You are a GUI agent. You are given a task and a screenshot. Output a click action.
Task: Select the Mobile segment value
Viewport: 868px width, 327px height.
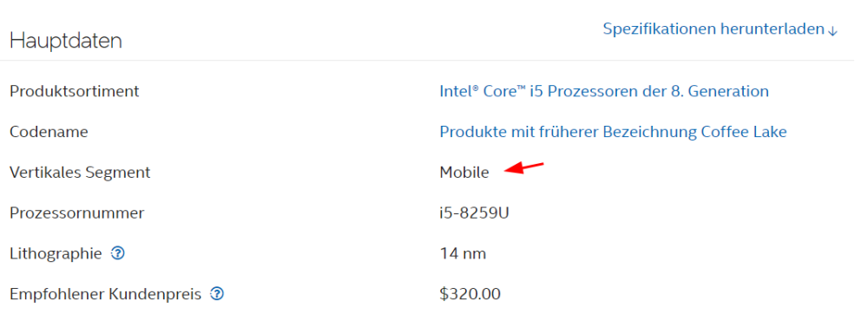[464, 173]
